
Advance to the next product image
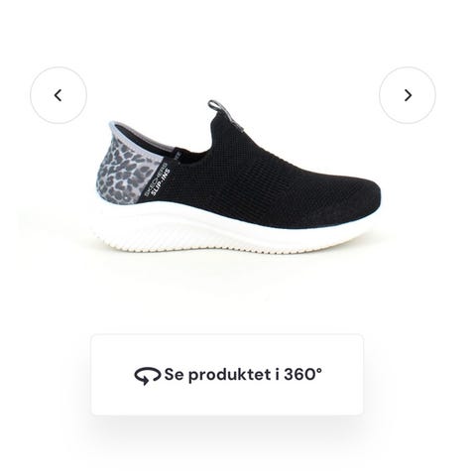point(408,95)
